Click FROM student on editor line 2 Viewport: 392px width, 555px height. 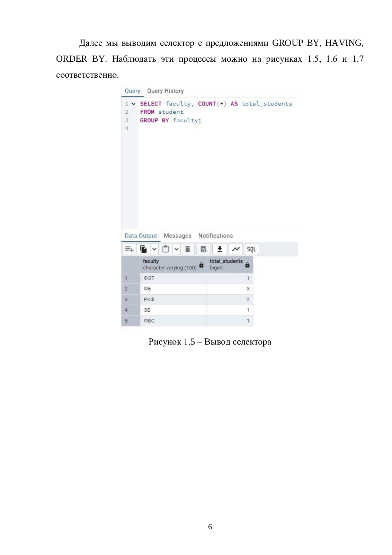pyautogui.click(x=162, y=112)
